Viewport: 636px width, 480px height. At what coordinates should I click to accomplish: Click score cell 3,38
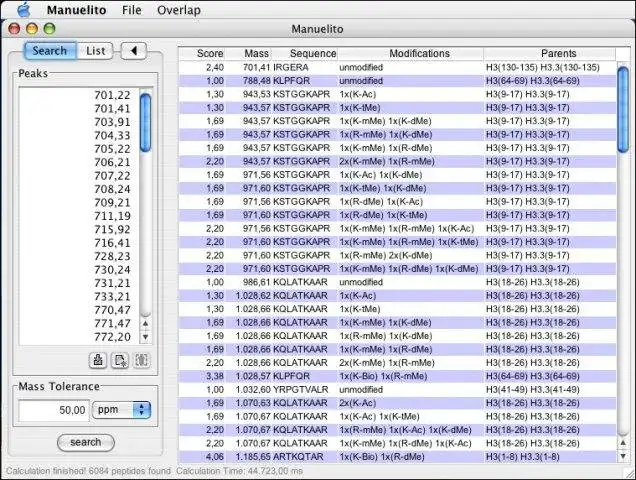tap(215, 376)
